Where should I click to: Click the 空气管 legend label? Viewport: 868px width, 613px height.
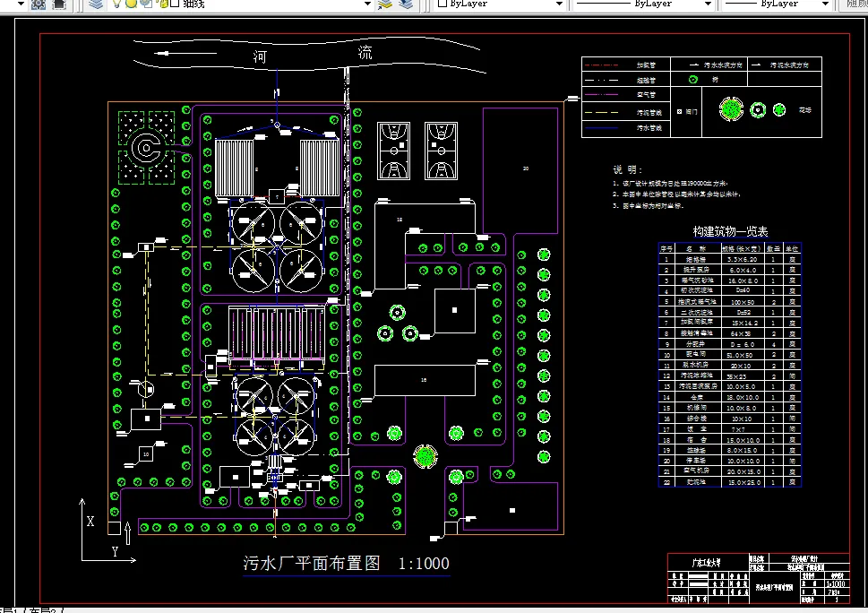click(x=646, y=95)
